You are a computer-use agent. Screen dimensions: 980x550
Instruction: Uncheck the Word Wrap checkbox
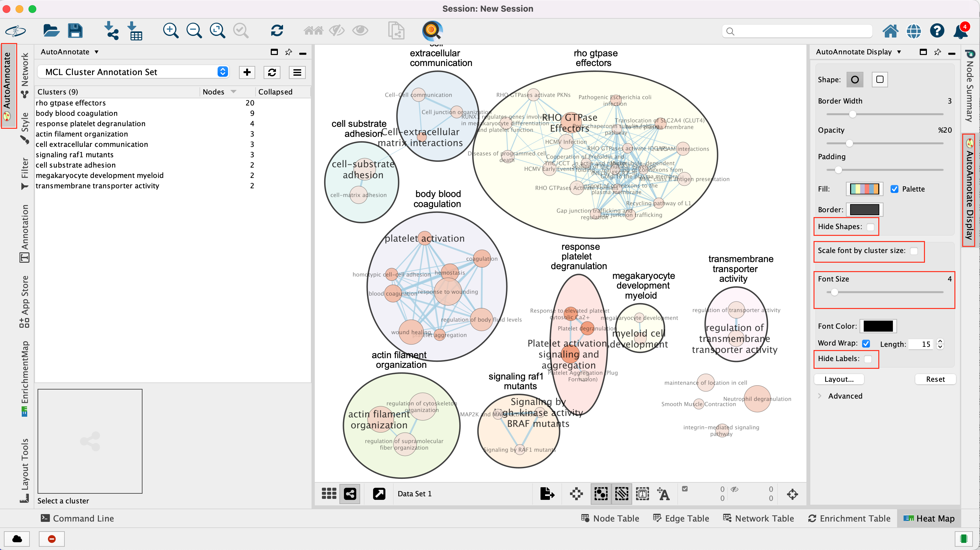pyautogui.click(x=866, y=343)
